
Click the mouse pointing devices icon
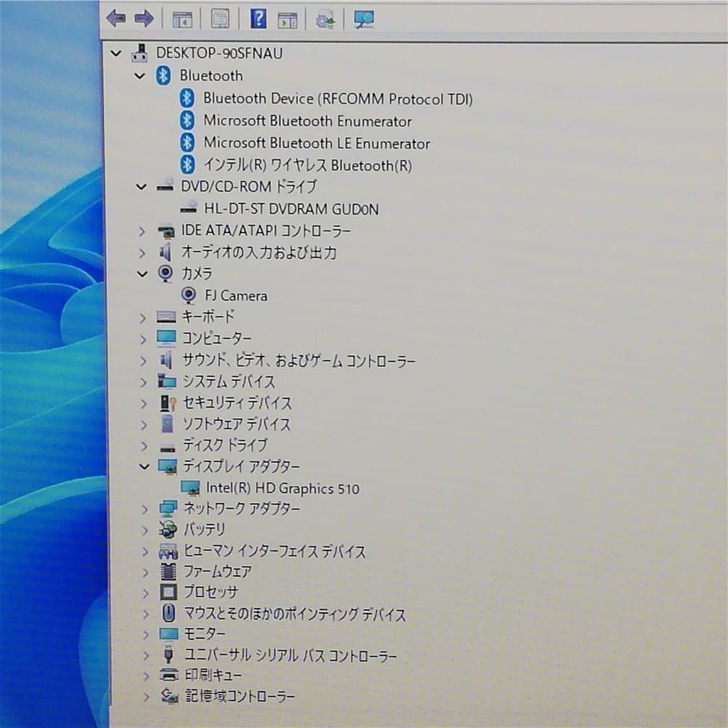pos(169,613)
